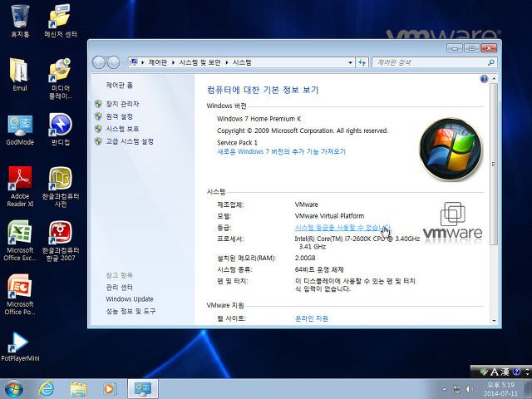The height and width of the screenshot is (399, 532).
Task: Open 원격 설정 in the sidebar
Action: pos(119,116)
